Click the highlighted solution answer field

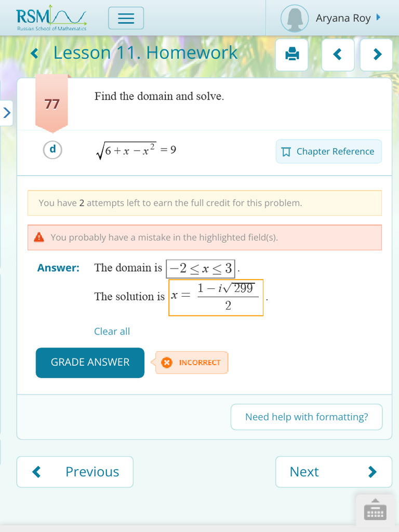216,297
